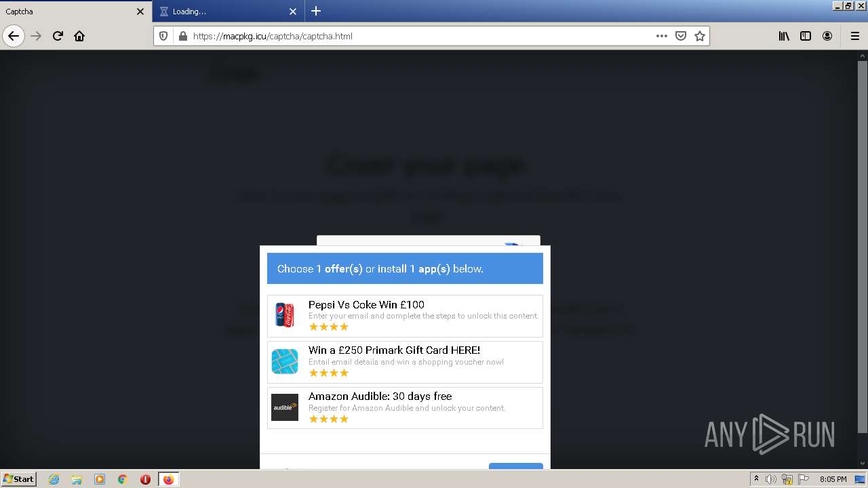Choose the £250 Primark Gift Card offer

point(405,362)
